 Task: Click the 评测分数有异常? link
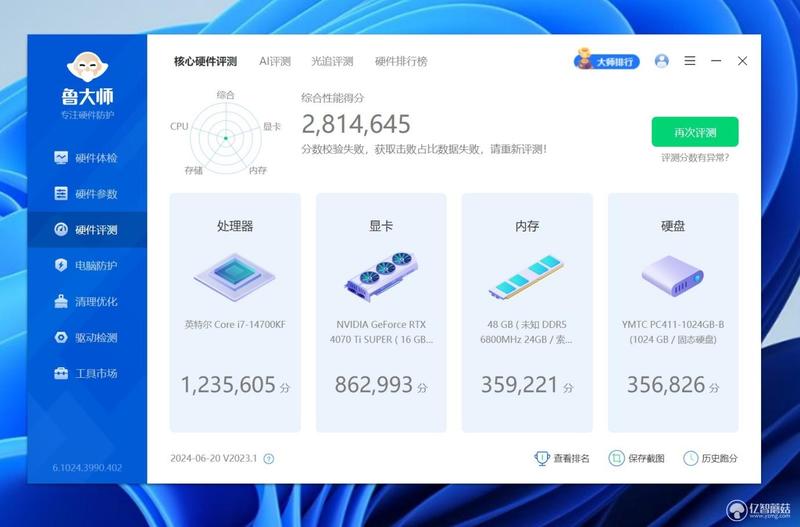click(695, 158)
